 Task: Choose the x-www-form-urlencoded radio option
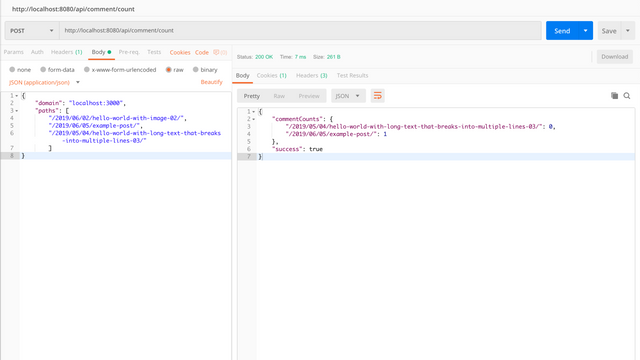(x=87, y=70)
